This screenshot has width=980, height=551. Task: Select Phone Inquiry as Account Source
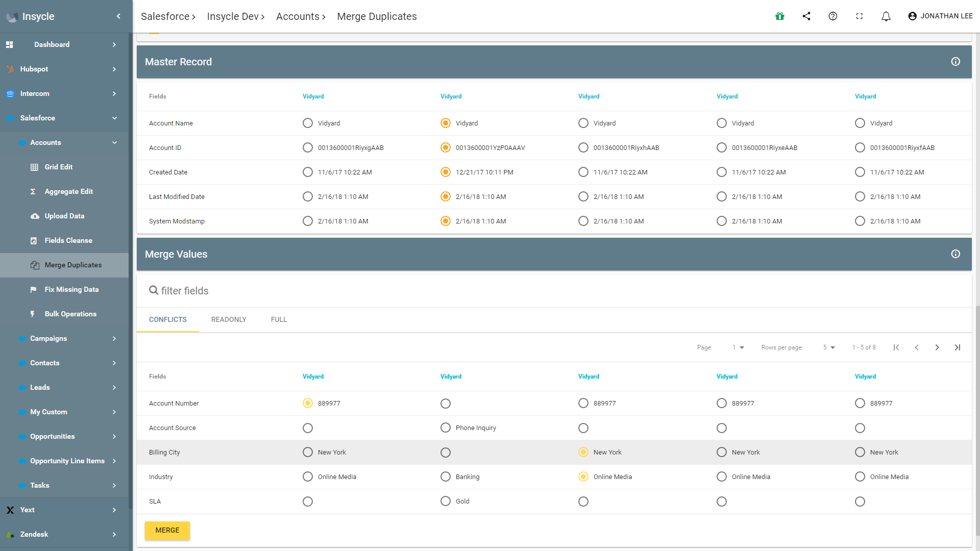point(446,428)
